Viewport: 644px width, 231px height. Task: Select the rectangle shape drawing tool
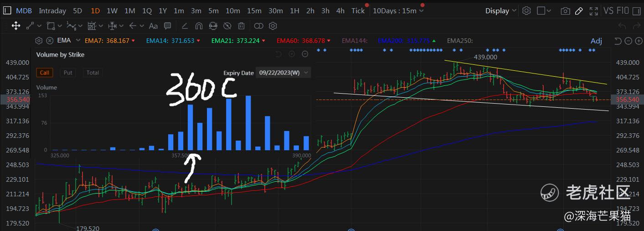pos(51,26)
